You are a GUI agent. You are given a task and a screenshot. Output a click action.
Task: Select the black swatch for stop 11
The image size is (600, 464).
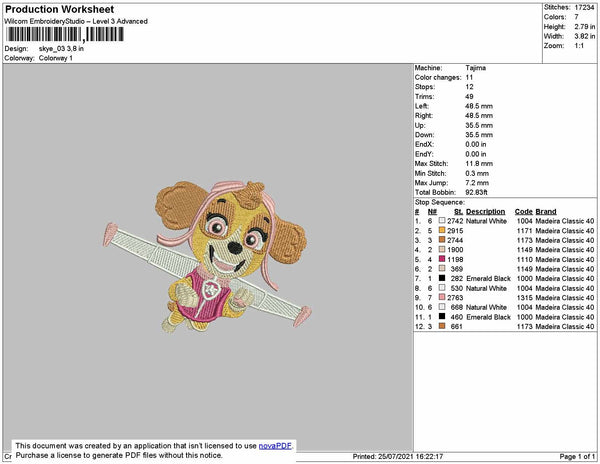pyautogui.click(x=442, y=316)
